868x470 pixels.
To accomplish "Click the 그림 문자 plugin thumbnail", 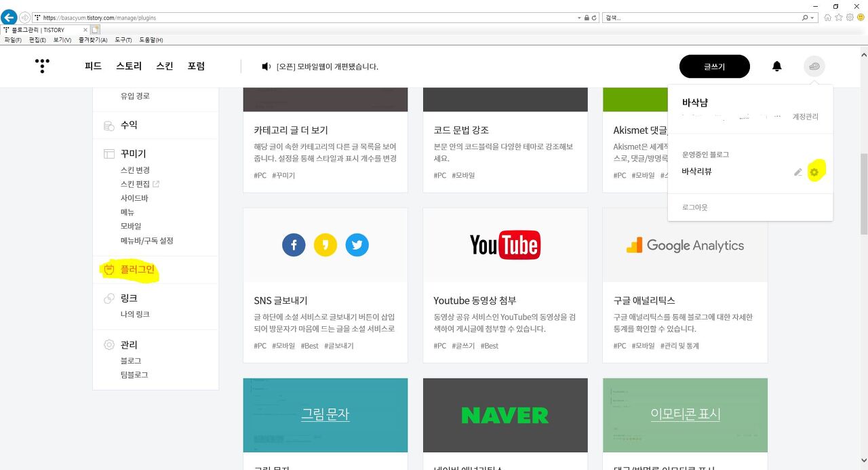I will [325, 415].
